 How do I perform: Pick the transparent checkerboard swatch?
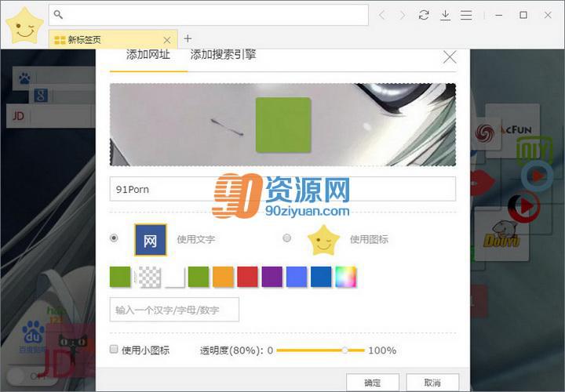click(150, 278)
